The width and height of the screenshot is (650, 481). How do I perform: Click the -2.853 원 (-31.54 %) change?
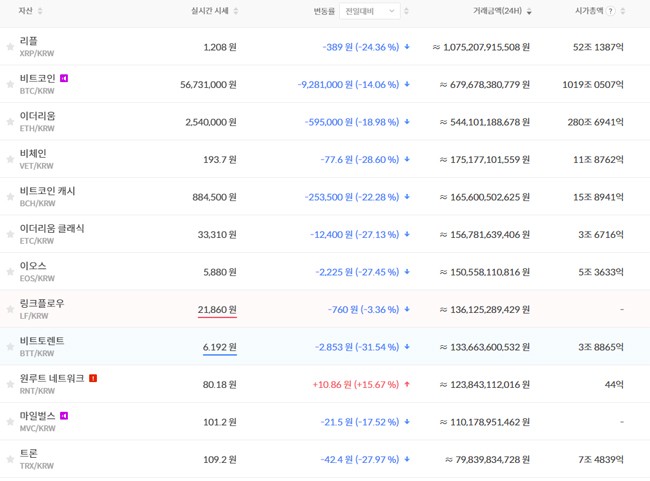(357, 347)
